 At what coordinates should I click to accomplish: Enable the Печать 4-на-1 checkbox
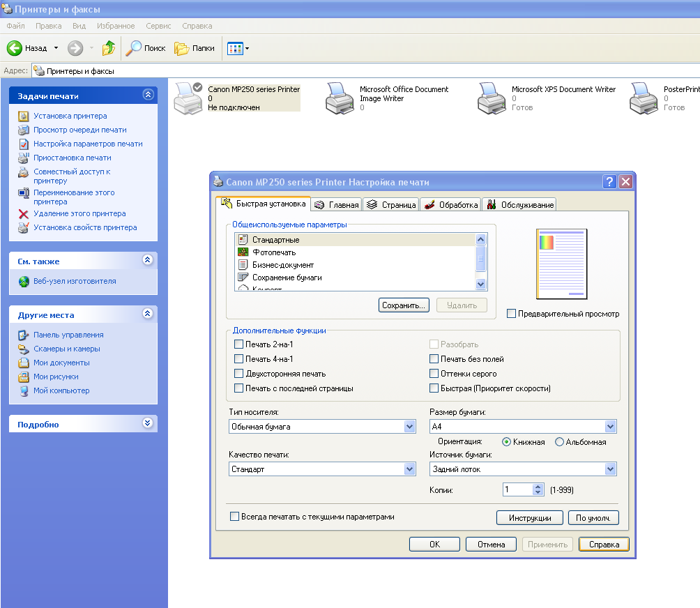click(239, 359)
